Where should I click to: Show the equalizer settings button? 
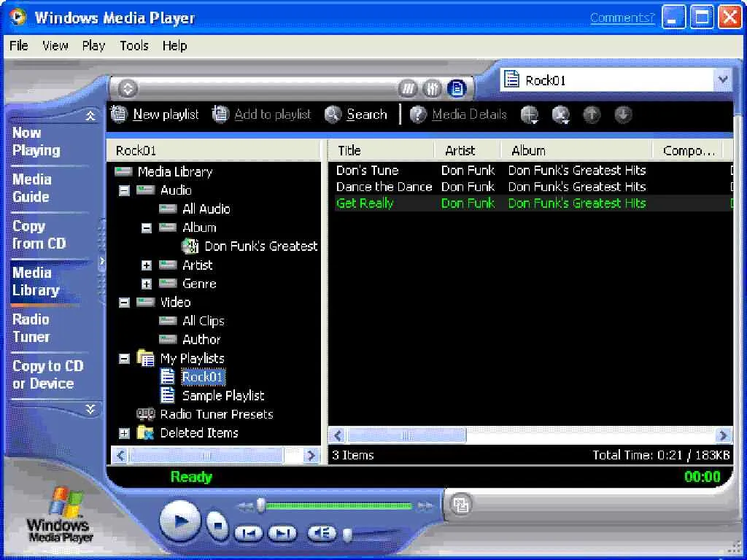[x=432, y=88]
